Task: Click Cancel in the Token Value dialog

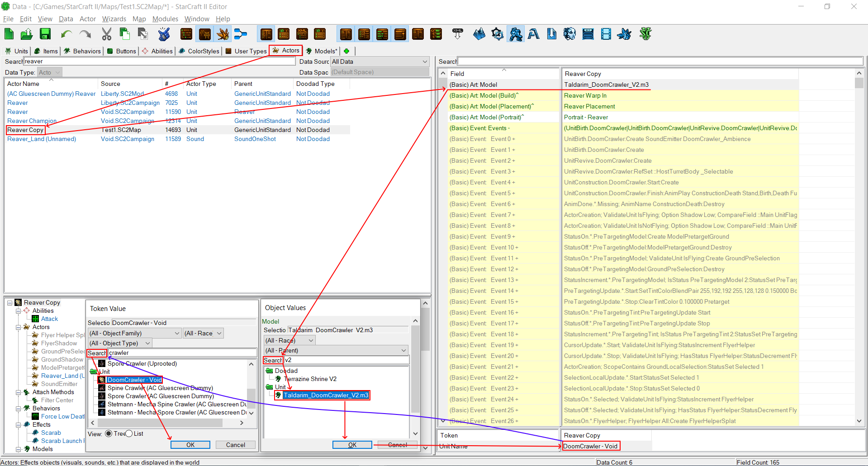Action: (236, 445)
